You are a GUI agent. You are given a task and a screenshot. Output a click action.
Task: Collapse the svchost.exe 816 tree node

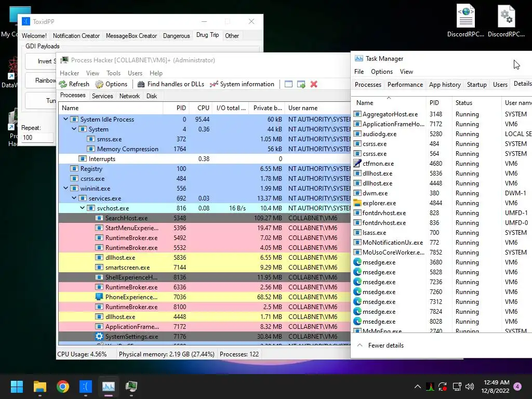point(82,208)
